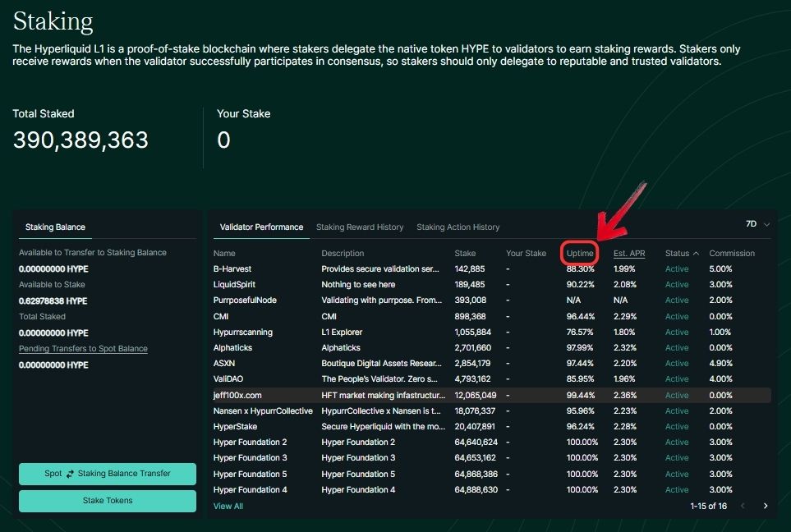Click the 'L1 Explorer' description
This screenshot has height=532, width=791.
point(342,332)
